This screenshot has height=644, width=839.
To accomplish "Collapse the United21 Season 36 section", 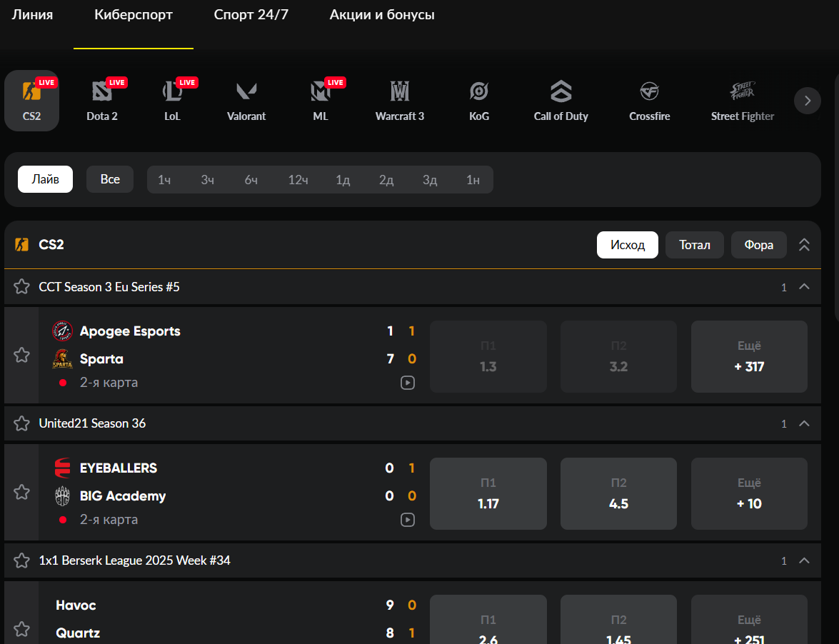I will tap(804, 423).
